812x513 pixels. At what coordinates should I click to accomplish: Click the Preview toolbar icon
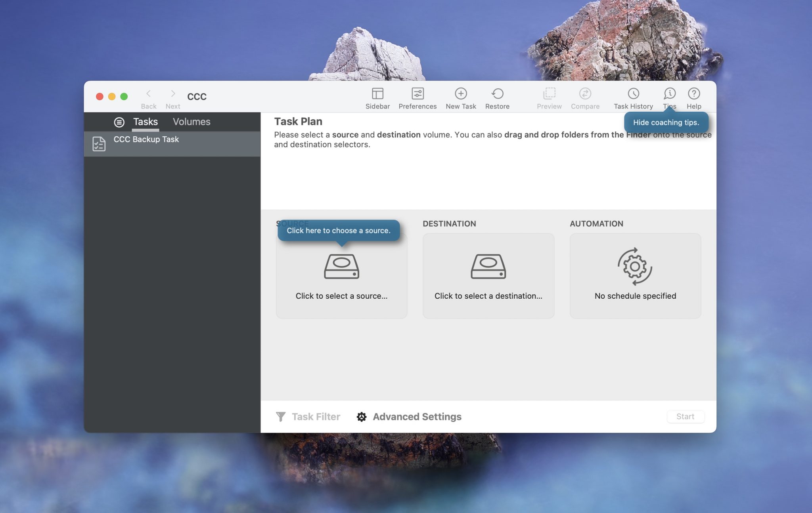(x=549, y=93)
